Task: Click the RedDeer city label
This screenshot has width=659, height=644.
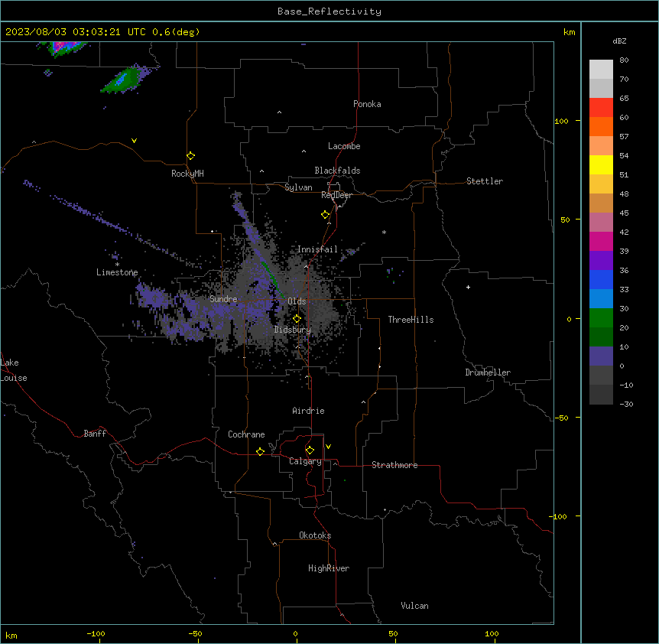Action: [x=336, y=195]
